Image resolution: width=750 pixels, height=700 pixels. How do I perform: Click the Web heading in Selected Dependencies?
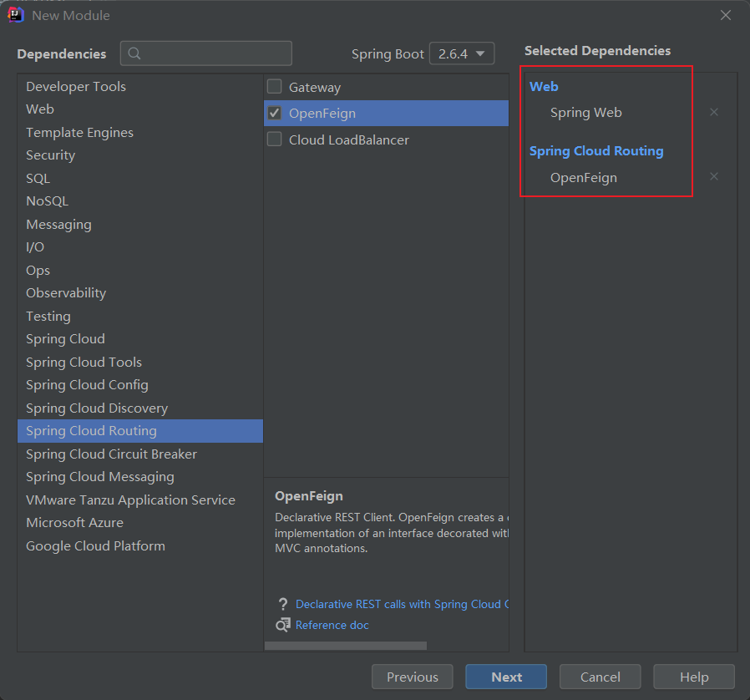point(544,87)
